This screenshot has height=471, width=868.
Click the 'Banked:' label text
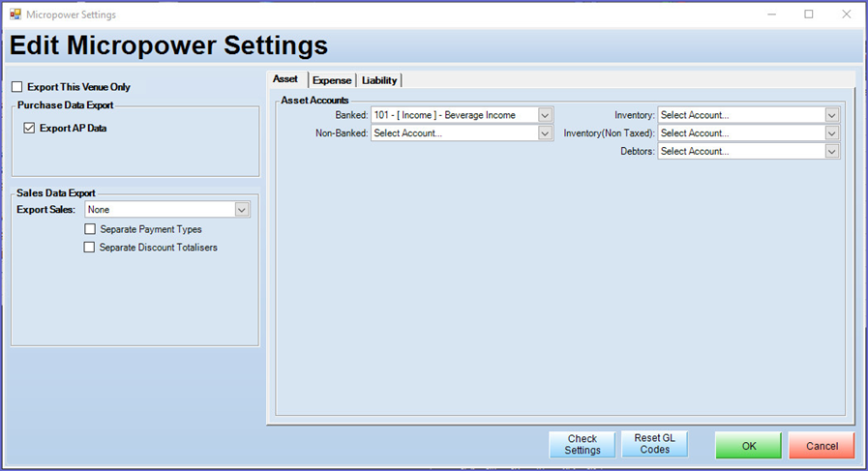point(351,115)
